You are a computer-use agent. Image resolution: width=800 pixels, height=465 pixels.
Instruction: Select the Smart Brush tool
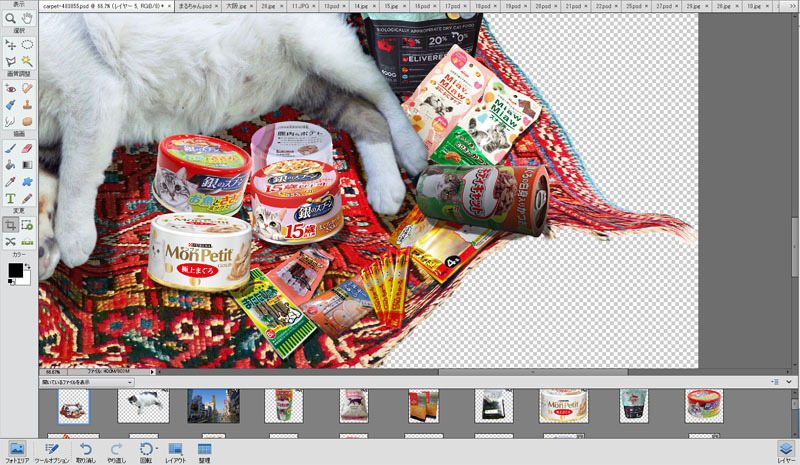10,105
